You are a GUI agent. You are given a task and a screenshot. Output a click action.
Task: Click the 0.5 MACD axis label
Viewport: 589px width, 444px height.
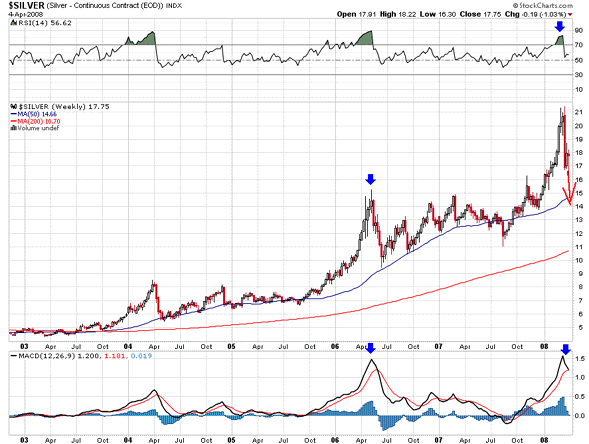(580, 397)
